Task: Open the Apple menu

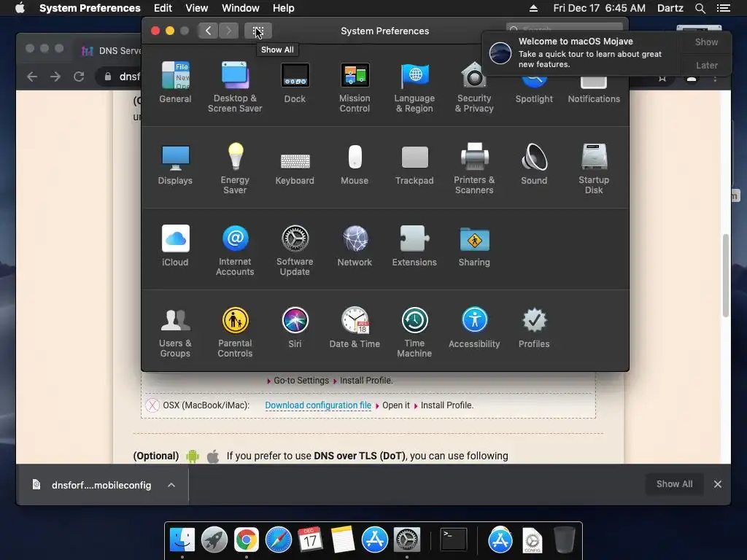Action: pyautogui.click(x=20, y=8)
